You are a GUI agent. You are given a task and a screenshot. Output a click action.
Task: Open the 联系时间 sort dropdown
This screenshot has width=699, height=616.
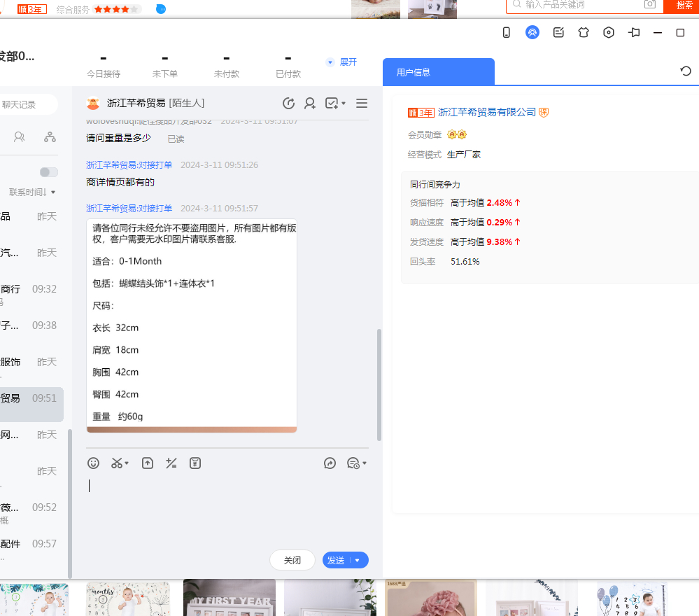click(x=32, y=192)
